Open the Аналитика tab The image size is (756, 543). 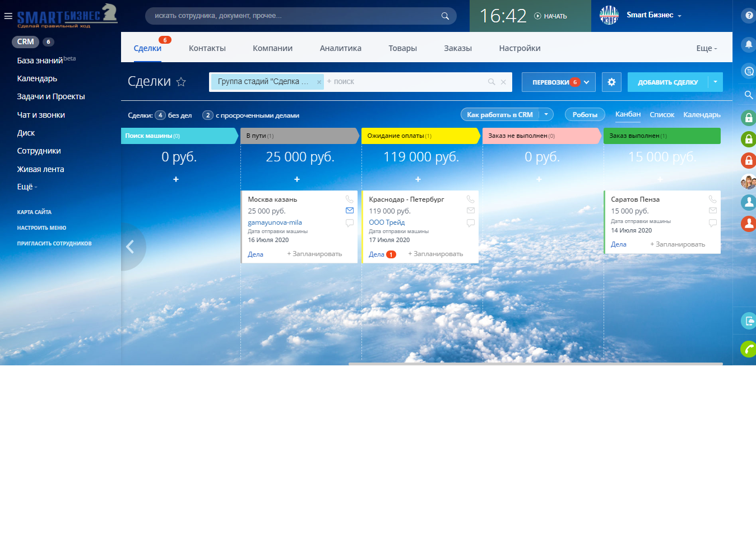[341, 48]
